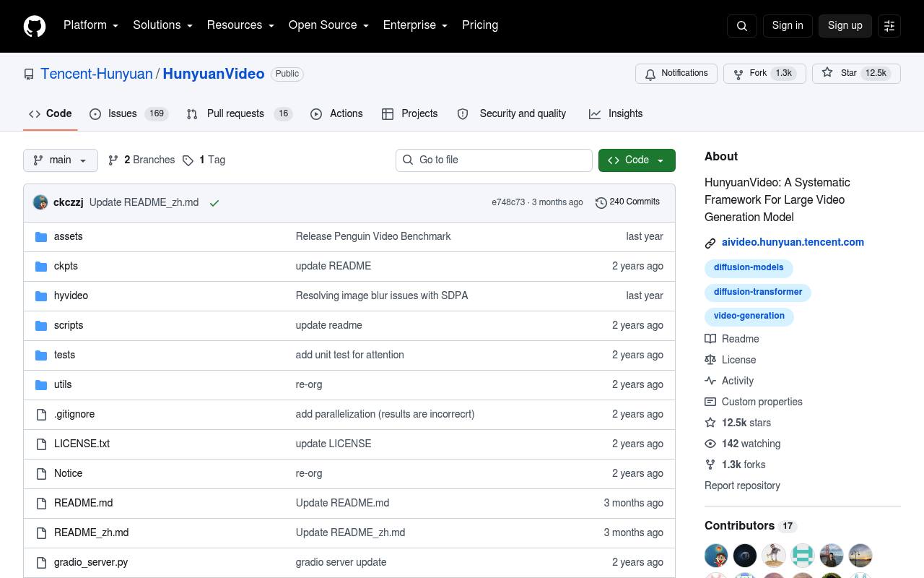Open the Pricing link
924x578 pixels.
coord(480,25)
